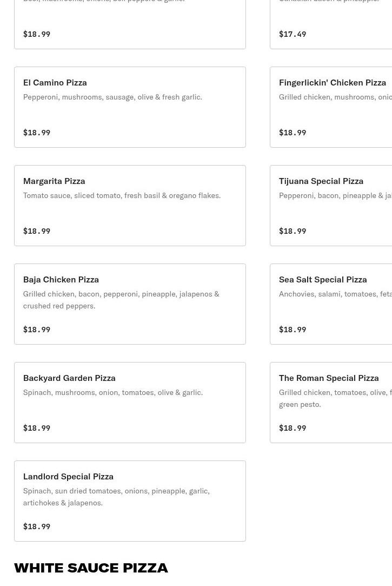This screenshot has height=586, width=392.
Task: Open Landlord Special Pizza title
Action: (x=68, y=477)
